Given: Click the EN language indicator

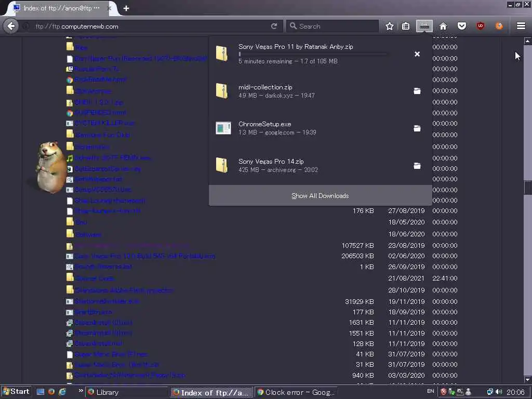Looking at the screenshot, I should 430,391.
